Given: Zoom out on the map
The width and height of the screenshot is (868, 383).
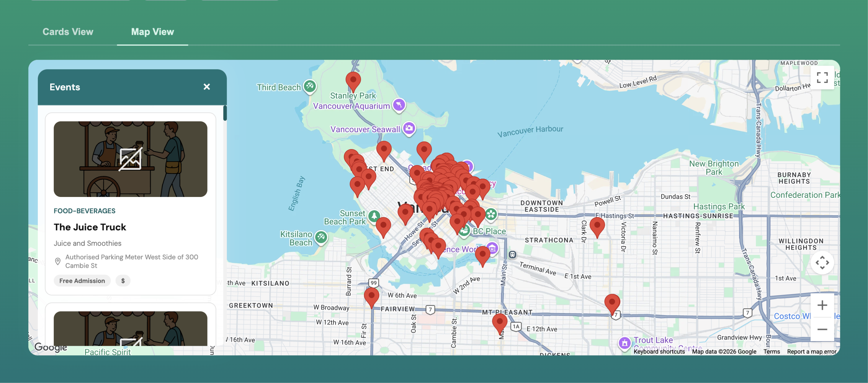Looking at the screenshot, I should [822, 329].
